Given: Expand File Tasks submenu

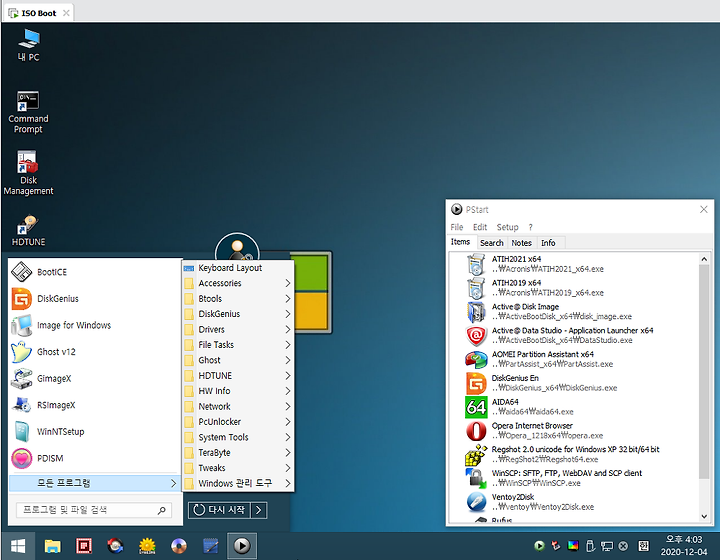Looking at the screenshot, I should click(238, 345).
